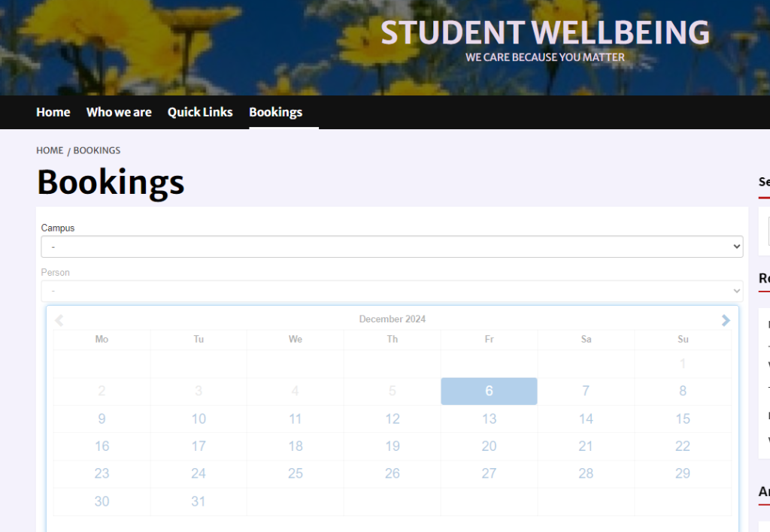The height and width of the screenshot is (532, 770).
Task: Open the Person dropdown
Action: point(392,291)
